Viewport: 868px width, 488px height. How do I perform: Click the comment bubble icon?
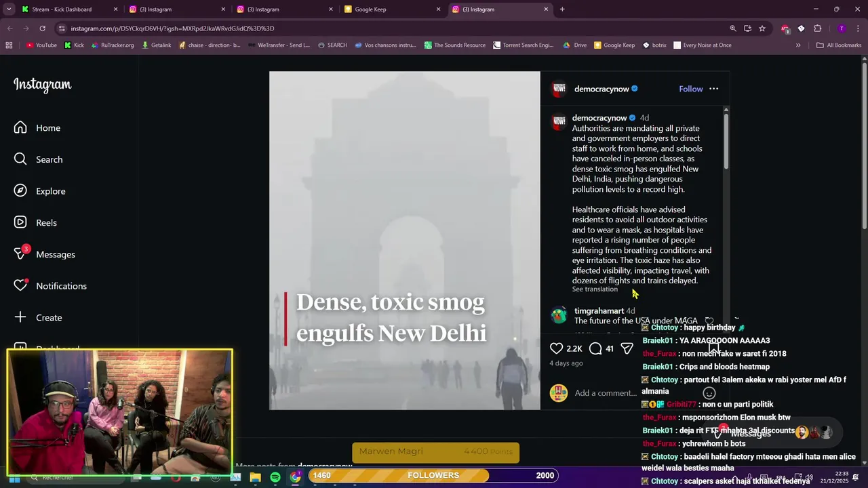[x=595, y=348]
